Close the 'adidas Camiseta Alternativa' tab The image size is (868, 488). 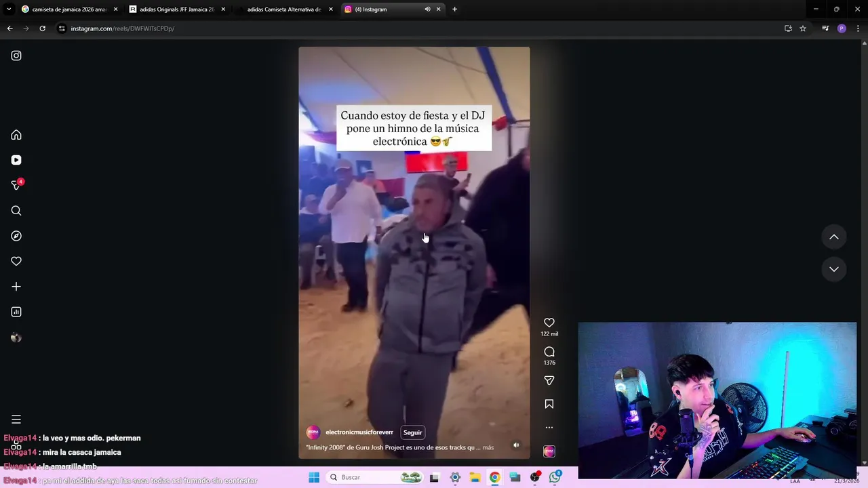(x=331, y=9)
